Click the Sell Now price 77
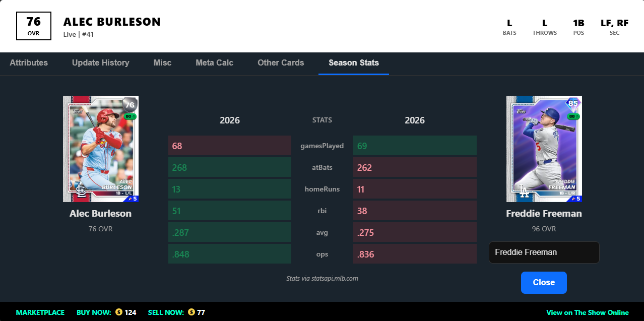This screenshot has width=644, height=321. (201, 312)
